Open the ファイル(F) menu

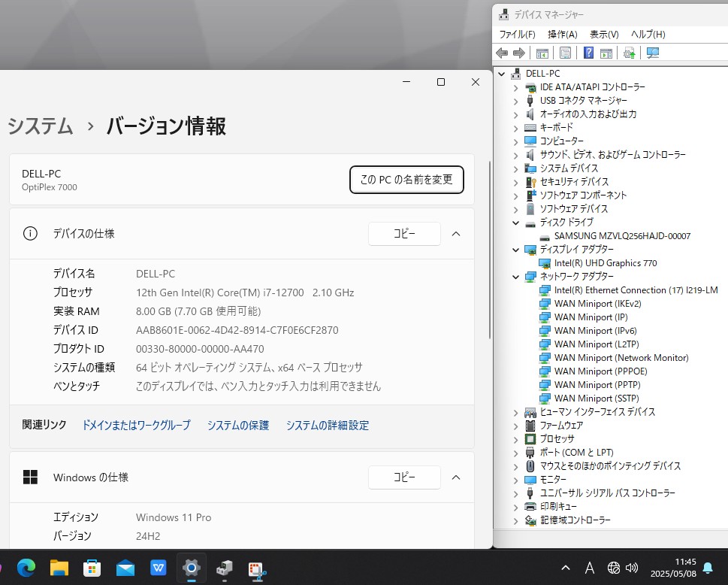[517, 35]
